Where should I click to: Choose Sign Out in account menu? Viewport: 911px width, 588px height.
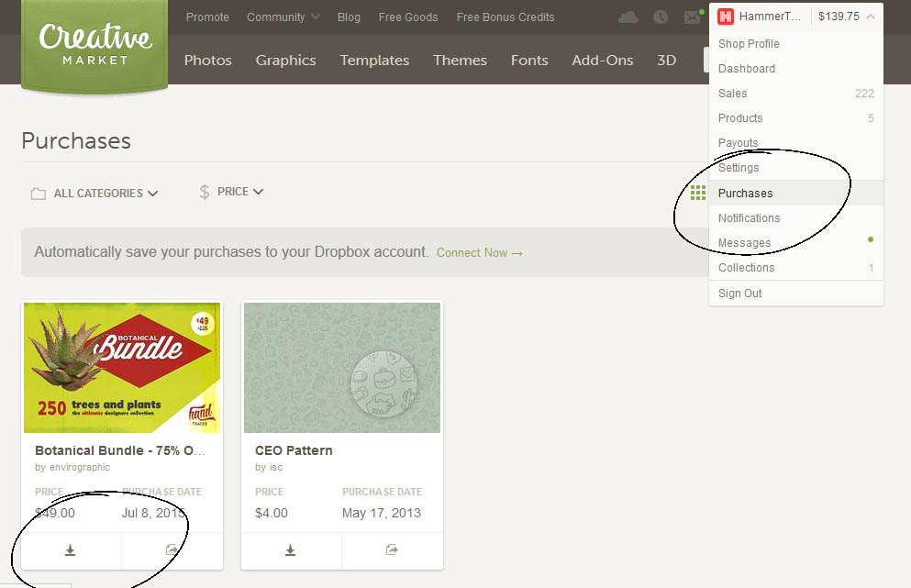[739, 294]
